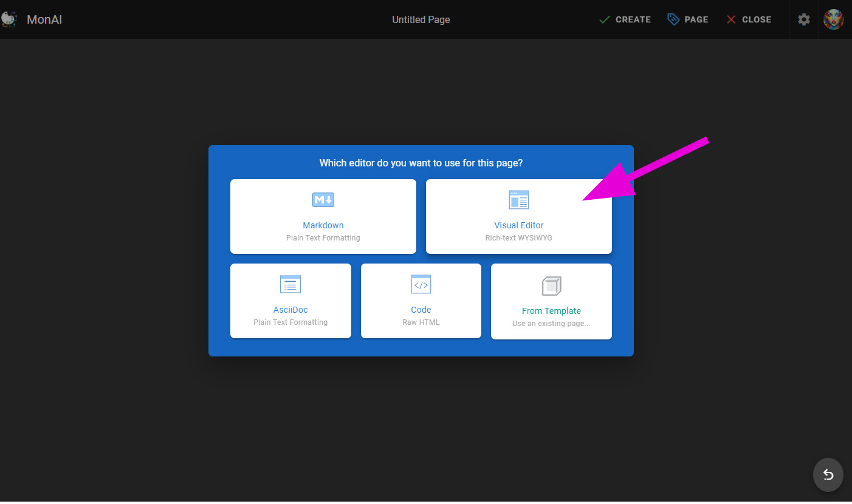
Task: Choose 'Use an existing page...' text
Action: (551, 324)
